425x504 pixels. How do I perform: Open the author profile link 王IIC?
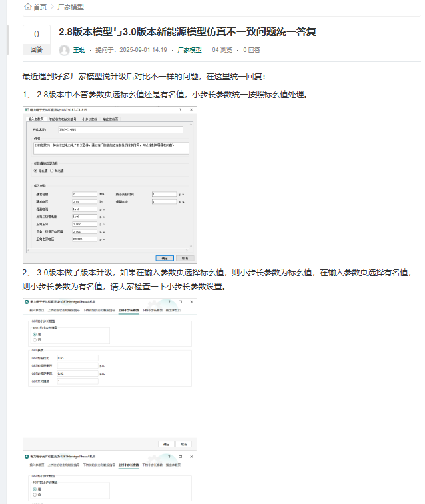pyautogui.click(x=79, y=50)
